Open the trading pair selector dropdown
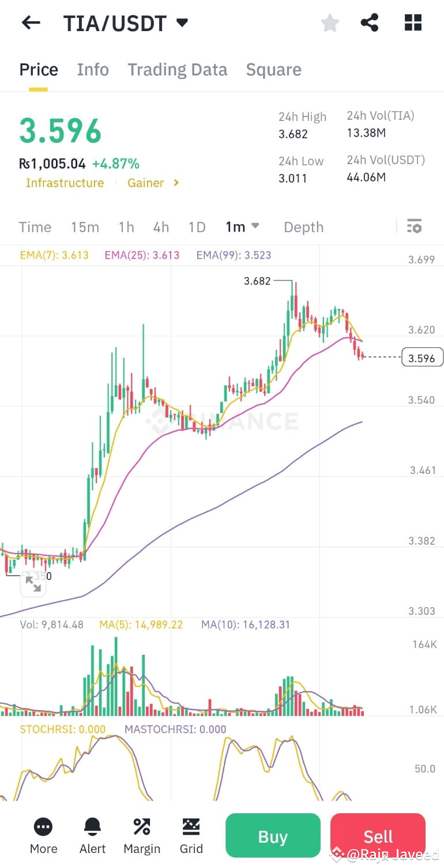 coord(181,22)
